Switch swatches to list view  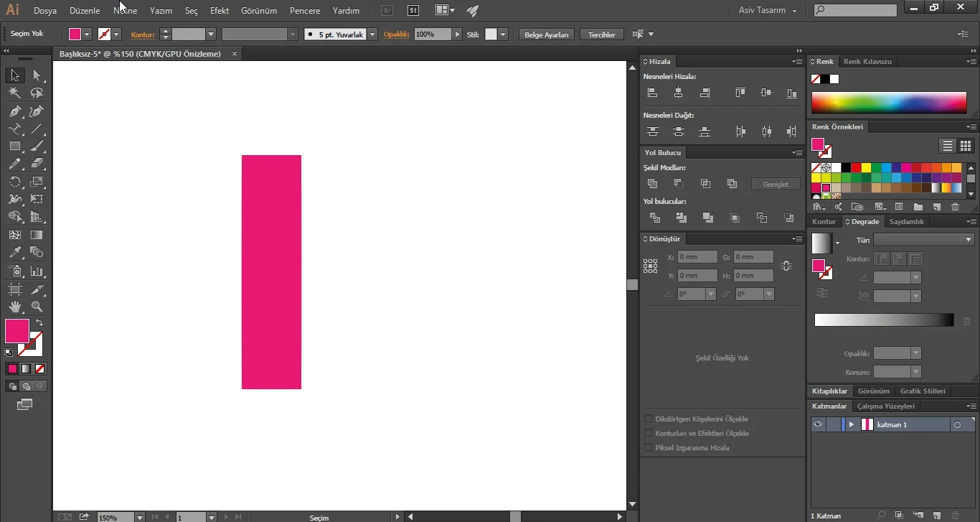948,146
